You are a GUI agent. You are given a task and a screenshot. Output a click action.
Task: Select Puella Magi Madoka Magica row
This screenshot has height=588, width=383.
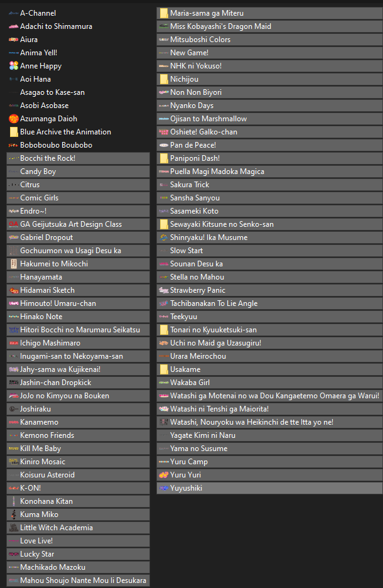pos(269,171)
